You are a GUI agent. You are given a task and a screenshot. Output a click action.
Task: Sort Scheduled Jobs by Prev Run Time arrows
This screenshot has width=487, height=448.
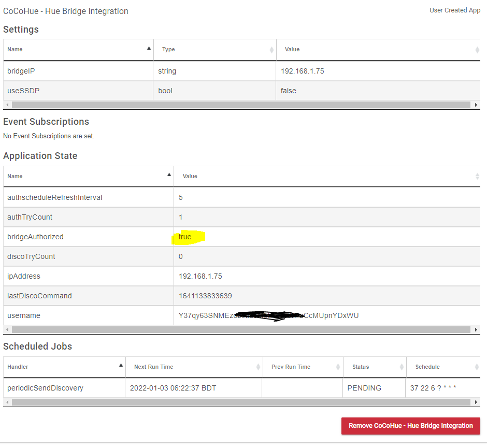338,367
